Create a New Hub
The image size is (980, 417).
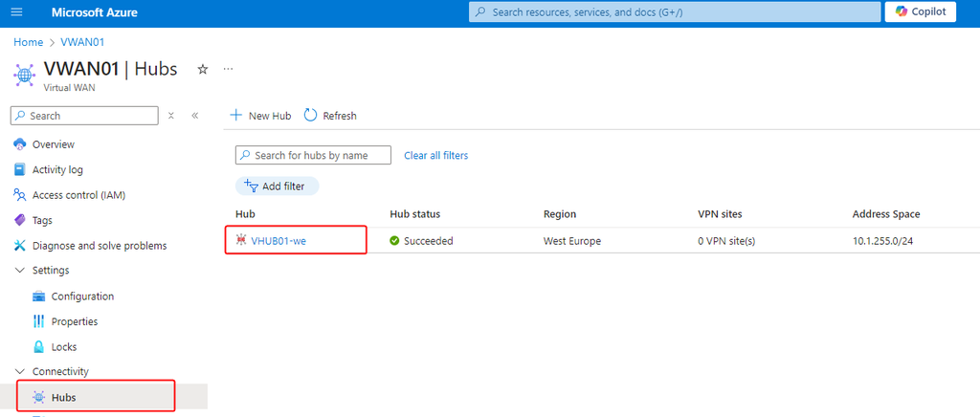point(260,116)
